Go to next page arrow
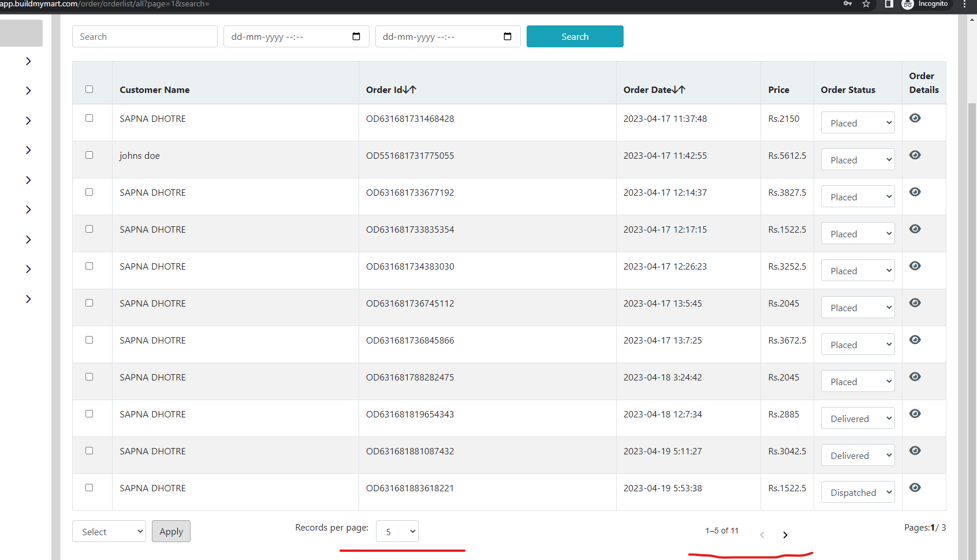 [x=785, y=535]
